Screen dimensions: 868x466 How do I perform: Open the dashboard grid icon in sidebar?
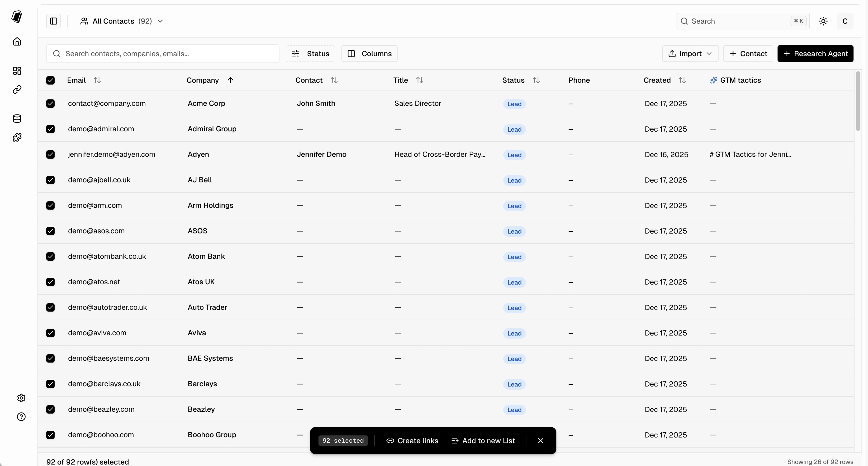click(x=16, y=70)
